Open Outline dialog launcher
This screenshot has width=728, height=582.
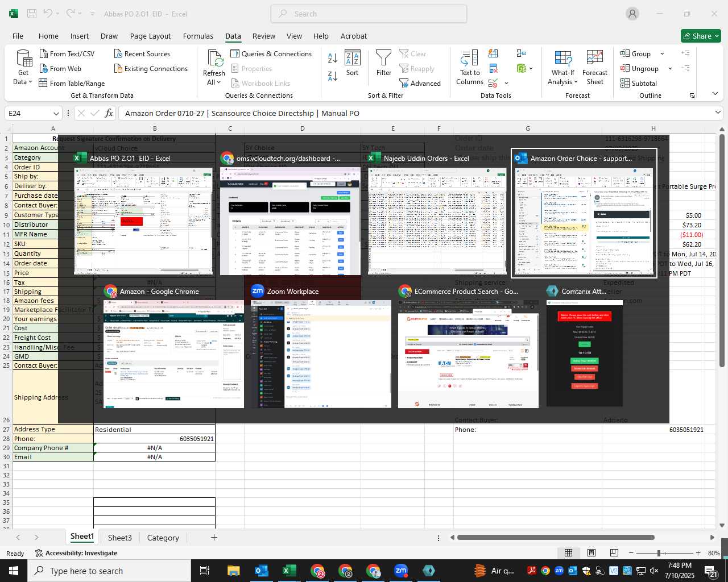pos(692,95)
